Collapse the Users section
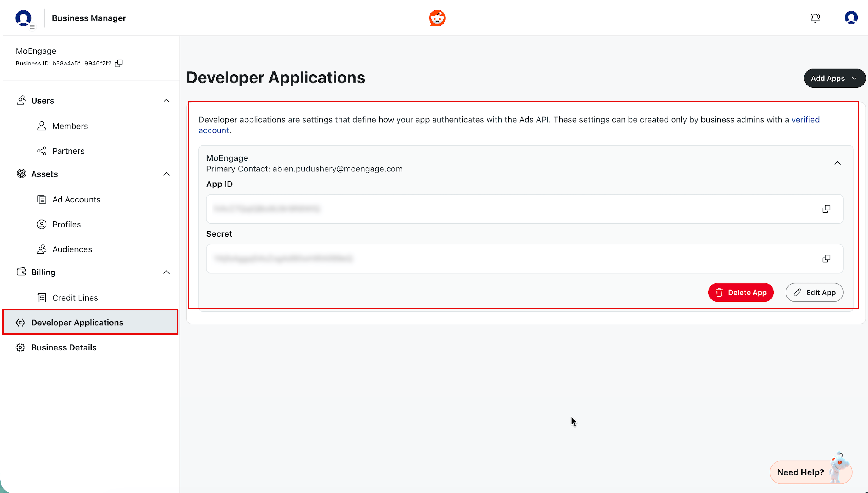 point(166,101)
